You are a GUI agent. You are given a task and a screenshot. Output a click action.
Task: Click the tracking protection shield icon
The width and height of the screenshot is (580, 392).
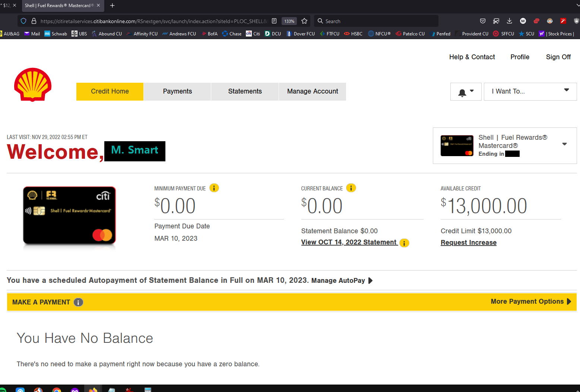(23, 21)
